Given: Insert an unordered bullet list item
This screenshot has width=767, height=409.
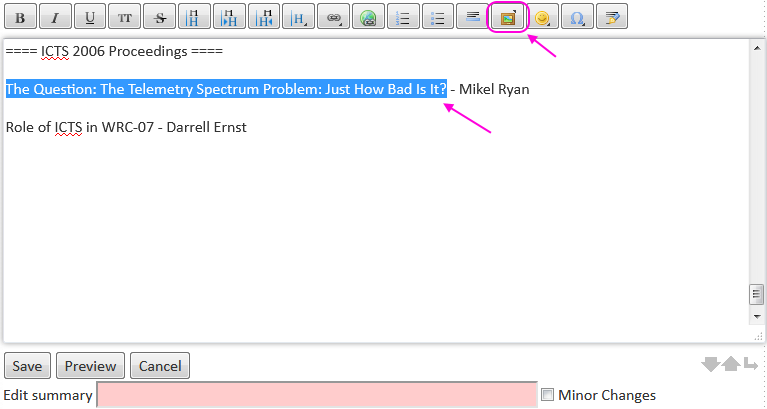Looking at the screenshot, I should tap(438, 18).
